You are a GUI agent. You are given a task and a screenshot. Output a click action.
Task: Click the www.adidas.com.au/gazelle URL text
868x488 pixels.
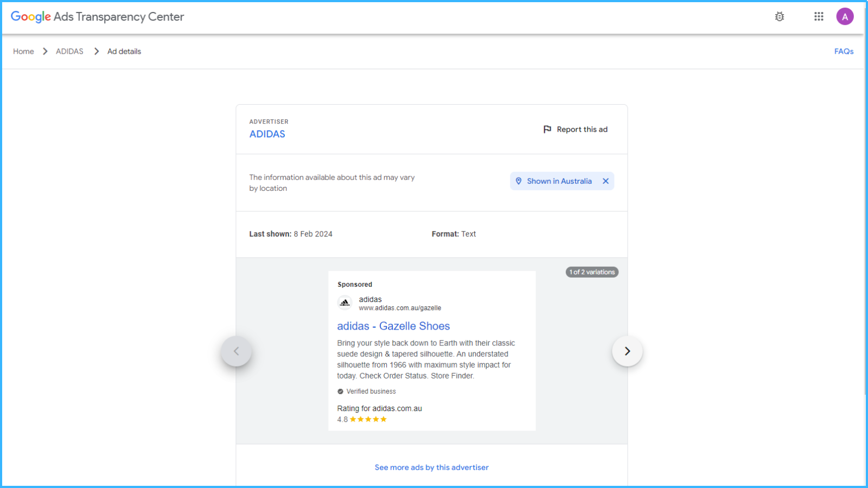pos(400,308)
